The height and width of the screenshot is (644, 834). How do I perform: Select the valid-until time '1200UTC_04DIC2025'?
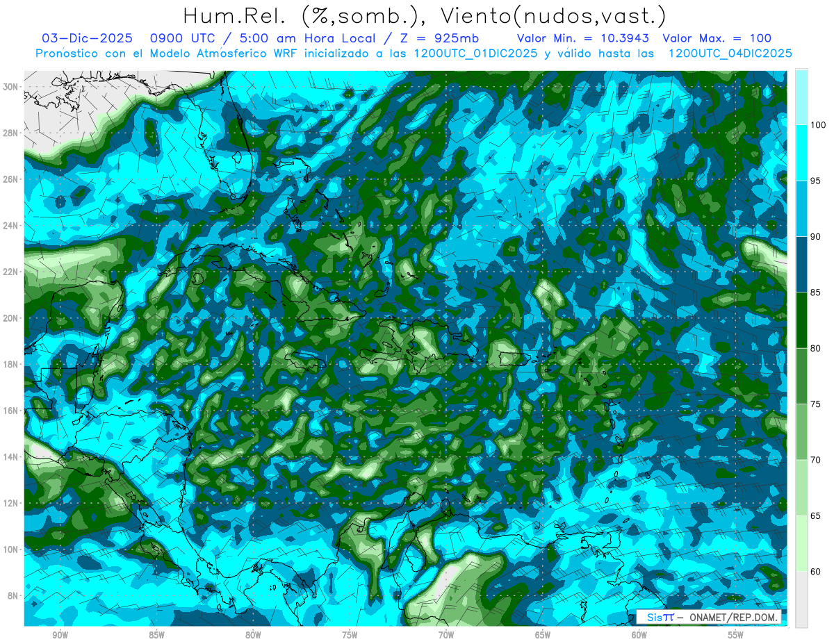730,54
